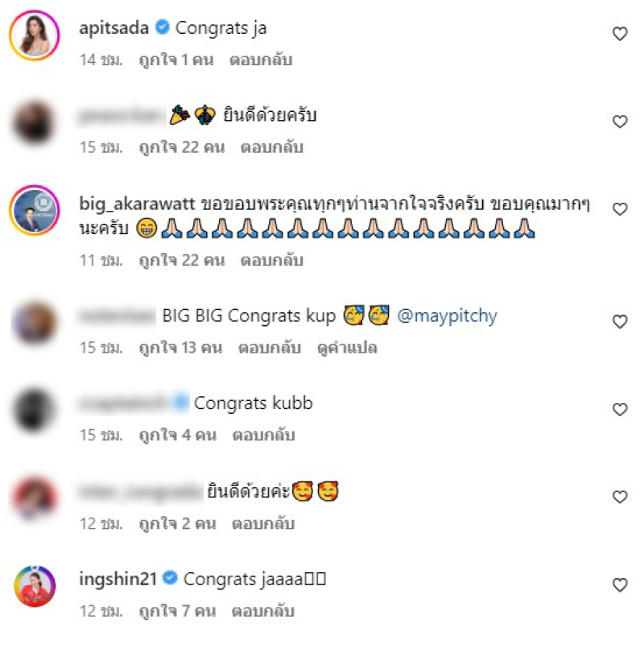View ingshin21's profile photo

[35, 586]
